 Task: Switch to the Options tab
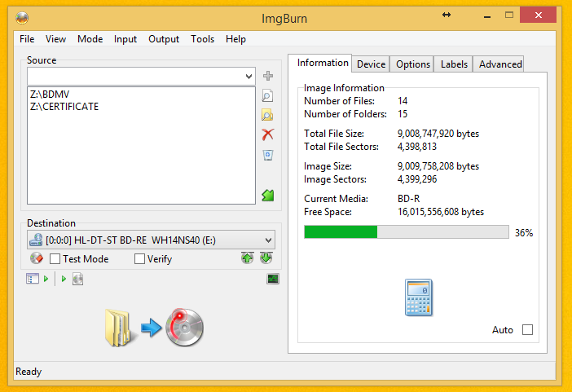pyautogui.click(x=413, y=64)
